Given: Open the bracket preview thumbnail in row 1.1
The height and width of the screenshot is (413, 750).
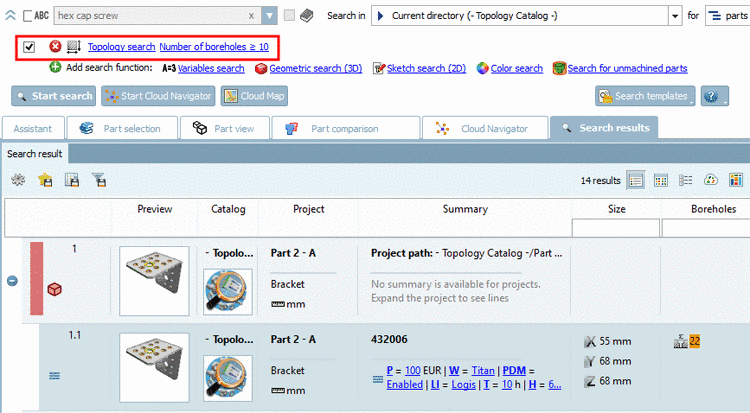Looking at the screenshot, I should pos(154,368).
